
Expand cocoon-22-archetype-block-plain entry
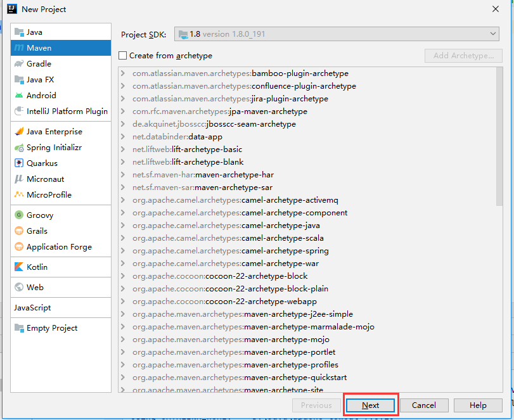coord(123,289)
